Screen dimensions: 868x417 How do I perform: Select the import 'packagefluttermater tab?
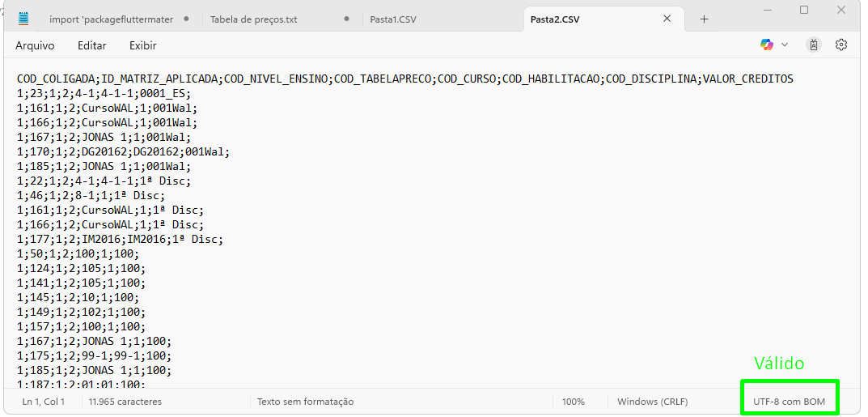pos(111,19)
